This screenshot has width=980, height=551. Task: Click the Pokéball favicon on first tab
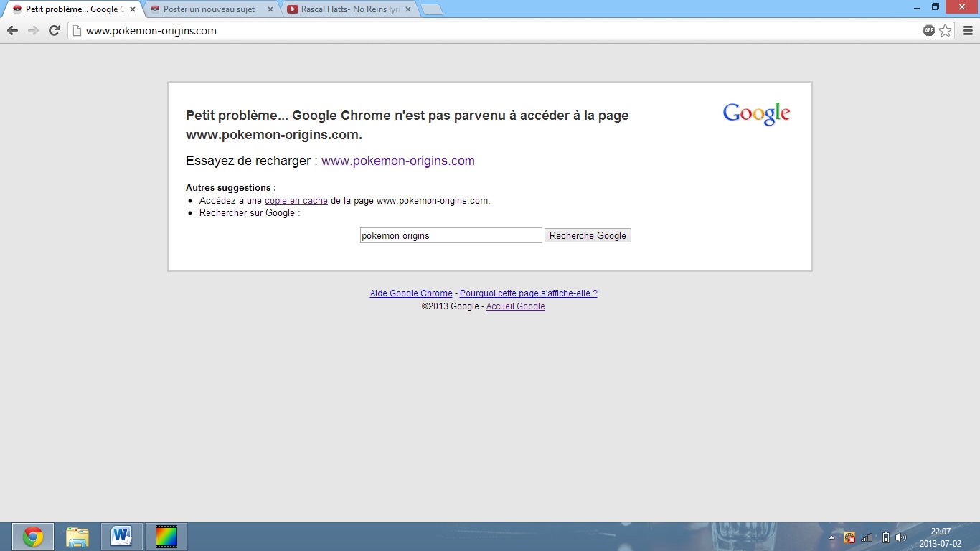17,9
